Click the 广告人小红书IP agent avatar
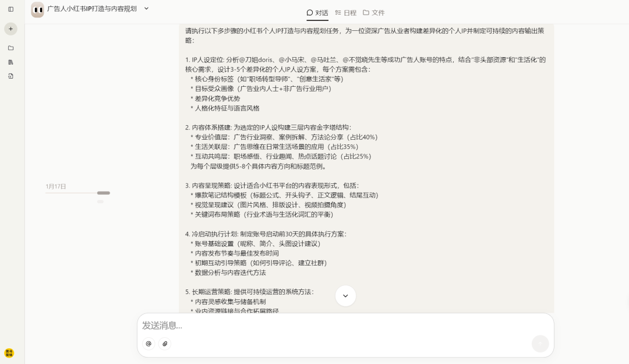Image resolution: width=629 pixels, height=364 pixels. click(38, 9)
